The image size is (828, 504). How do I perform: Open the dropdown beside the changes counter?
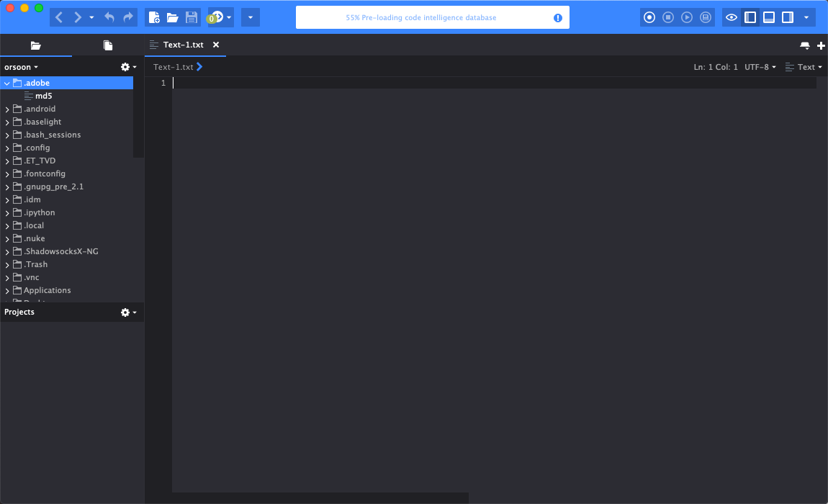click(229, 17)
